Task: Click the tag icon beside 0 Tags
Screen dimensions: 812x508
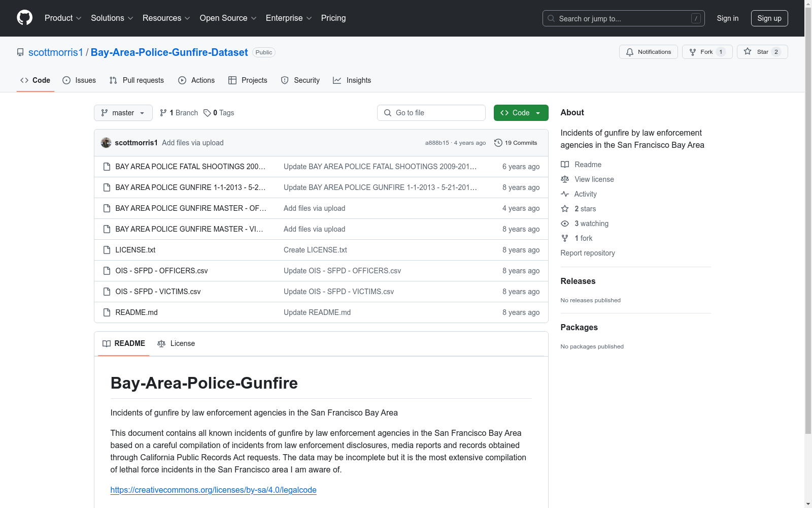Action: point(207,113)
